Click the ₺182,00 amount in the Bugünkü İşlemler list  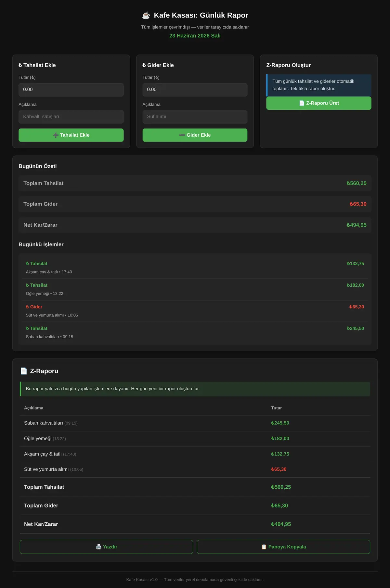355,285
